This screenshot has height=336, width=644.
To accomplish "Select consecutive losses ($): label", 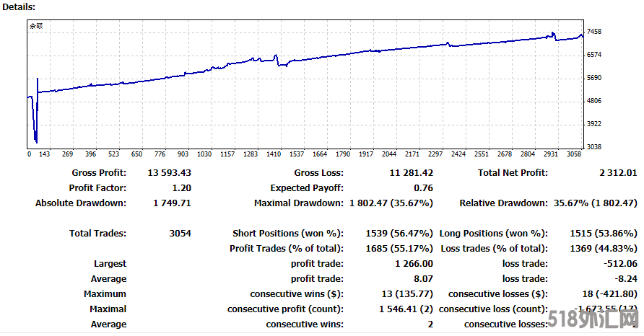I will click(x=498, y=294).
